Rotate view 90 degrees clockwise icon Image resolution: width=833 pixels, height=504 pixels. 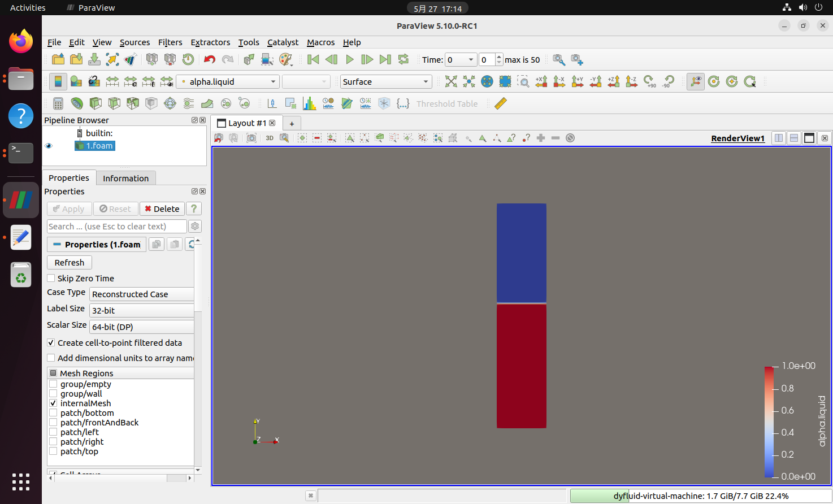point(650,81)
